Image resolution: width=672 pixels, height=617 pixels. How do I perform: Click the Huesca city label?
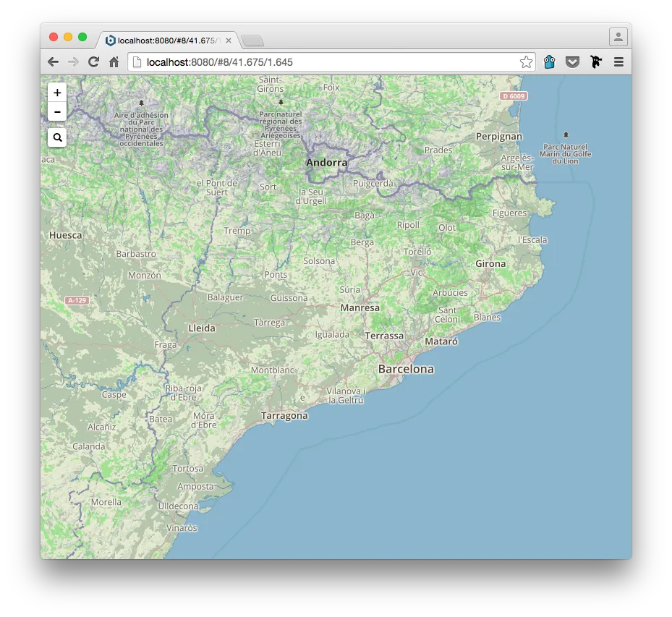[66, 235]
